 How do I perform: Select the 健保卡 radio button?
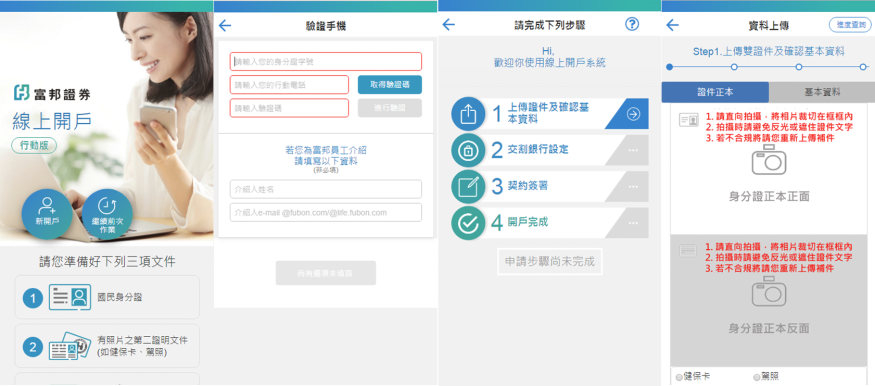(679, 377)
